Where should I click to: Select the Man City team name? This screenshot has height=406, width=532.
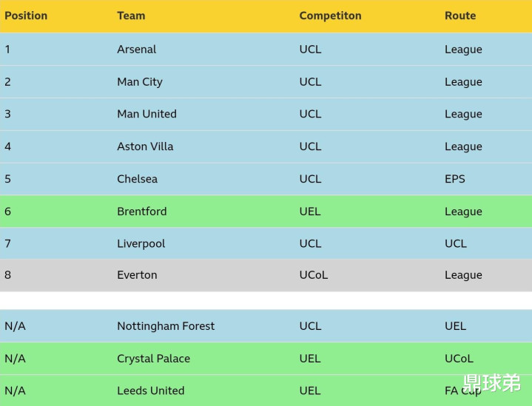[x=140, y=82]
